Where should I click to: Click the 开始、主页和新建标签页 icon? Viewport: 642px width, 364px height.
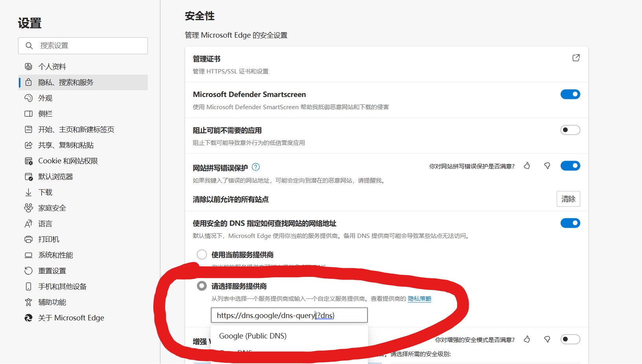[x=28, y=129]
